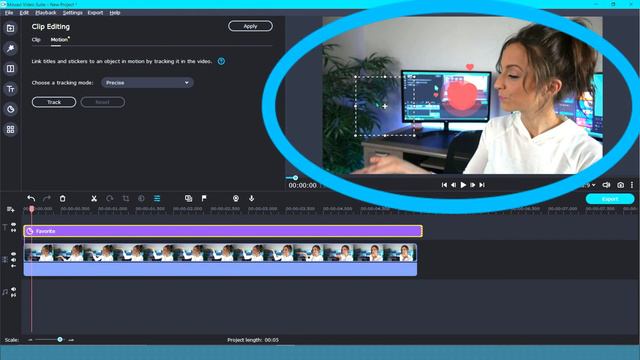Viewport: 640px width, 360px height.
Task: Switch to the Motion tab
Action: (x=59, y=40)
